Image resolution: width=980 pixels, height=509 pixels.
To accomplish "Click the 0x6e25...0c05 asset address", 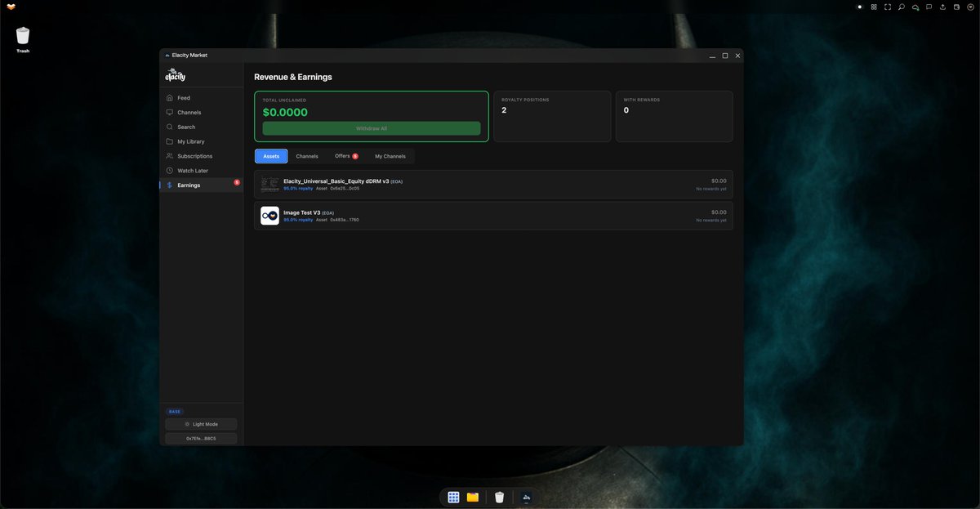I will 345,189.
